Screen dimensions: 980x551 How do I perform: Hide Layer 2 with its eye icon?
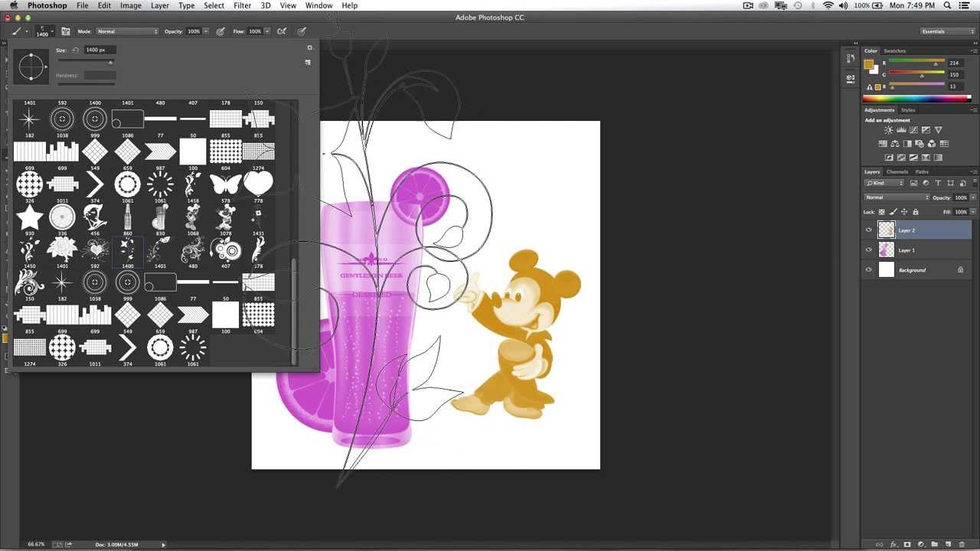868,230
